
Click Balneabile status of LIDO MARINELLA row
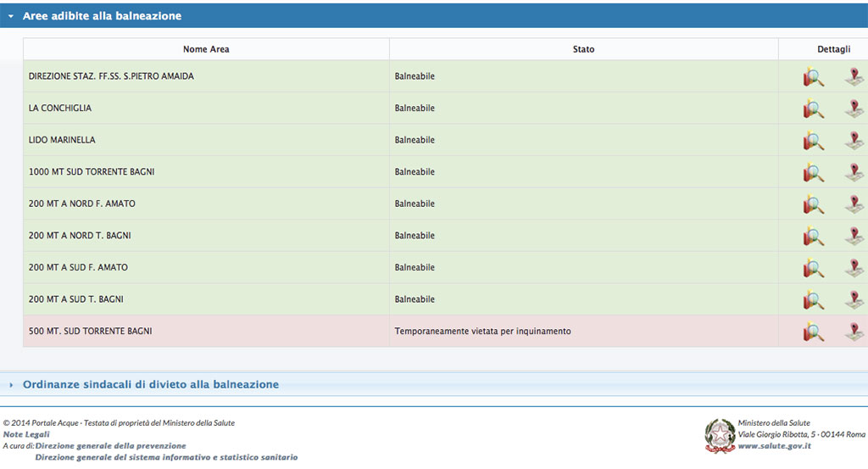(415, 140)
